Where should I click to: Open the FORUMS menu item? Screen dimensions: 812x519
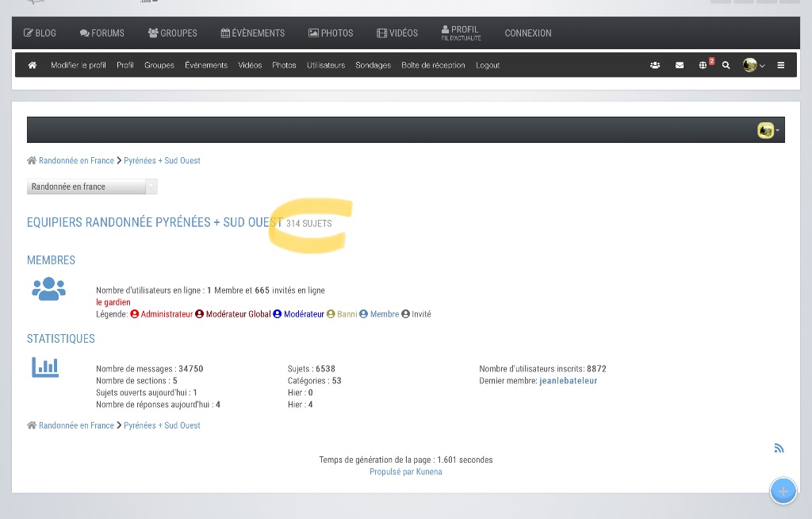pos(102,33)
